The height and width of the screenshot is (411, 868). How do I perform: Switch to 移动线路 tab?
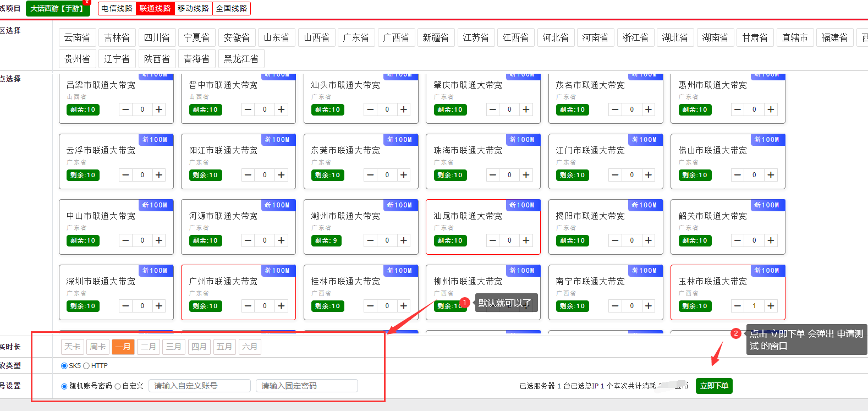[193, 8]
